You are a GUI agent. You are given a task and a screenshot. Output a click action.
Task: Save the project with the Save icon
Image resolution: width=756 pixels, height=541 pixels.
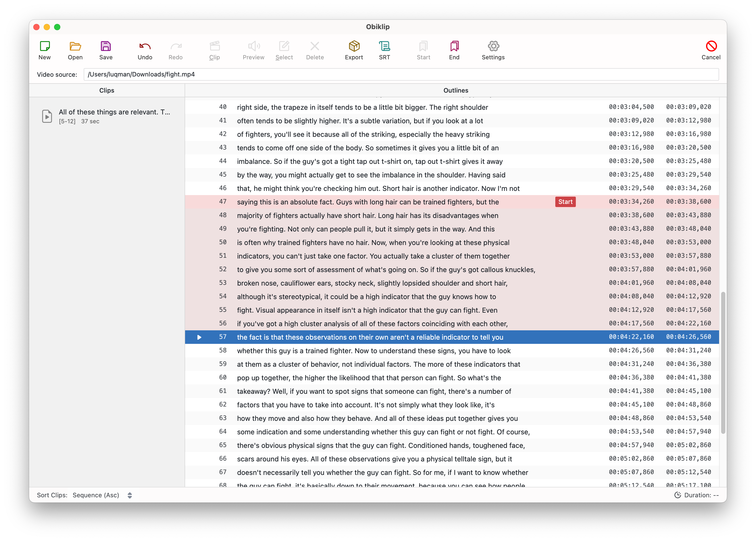pos(106,46)
